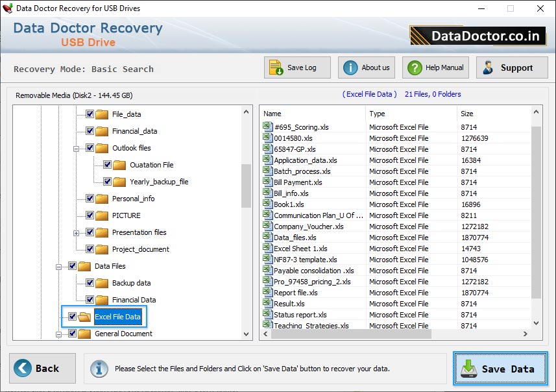Screen dimensions: 556x392
Task: Click the folder tree vertical scrollbar thumb
Action: [247, 185]
